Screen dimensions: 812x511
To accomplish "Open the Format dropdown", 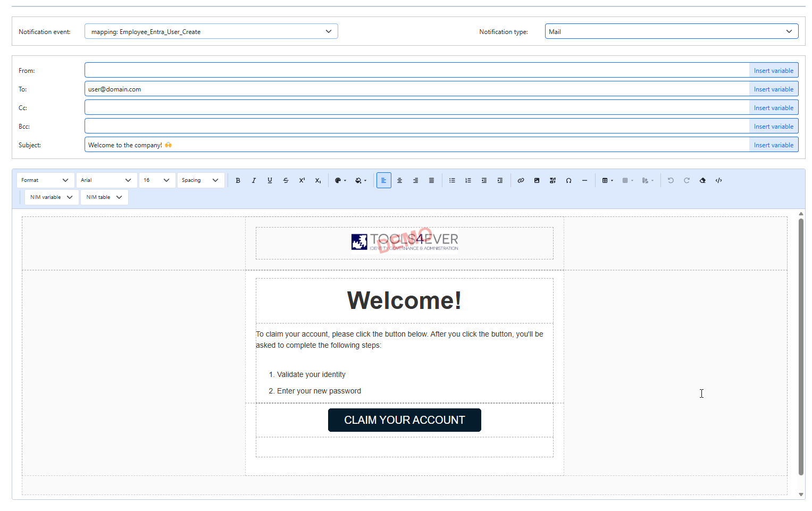I will pyautogui.click(x=45, y=180).
